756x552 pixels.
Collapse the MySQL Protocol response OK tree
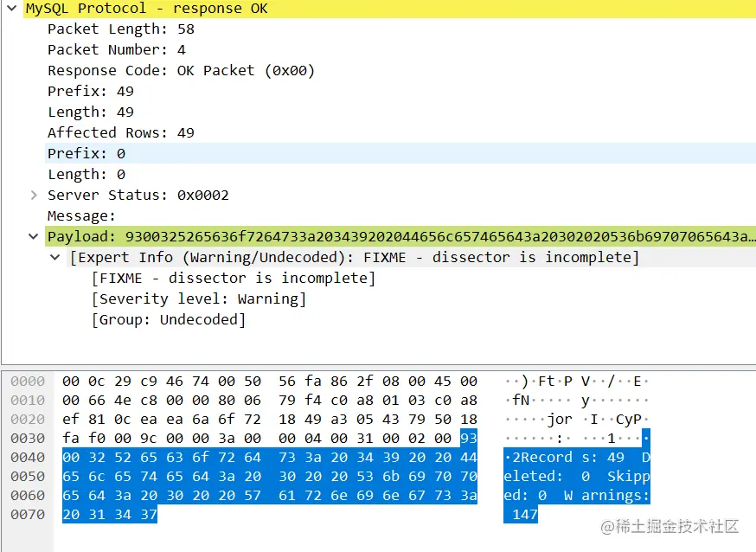click(x=12, y=8)
